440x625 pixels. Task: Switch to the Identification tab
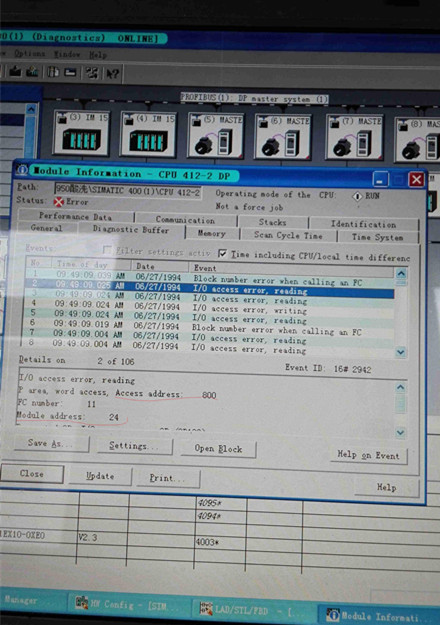pos(363,224)
